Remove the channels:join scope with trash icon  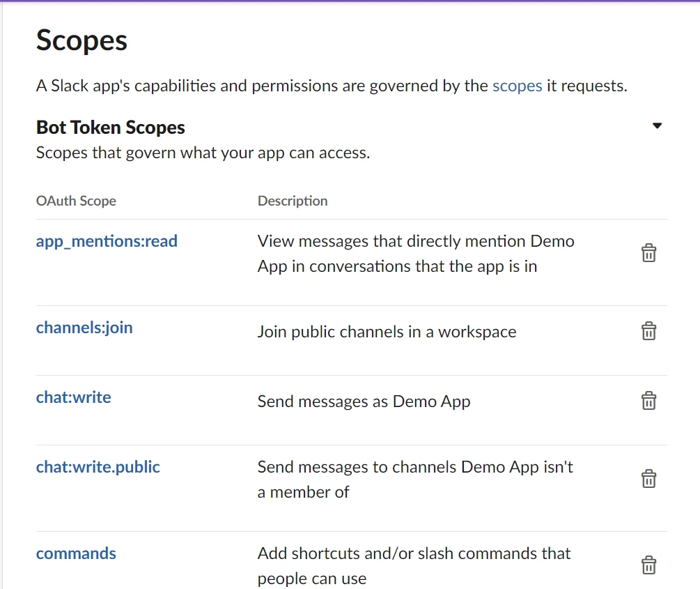coord(648,330)
